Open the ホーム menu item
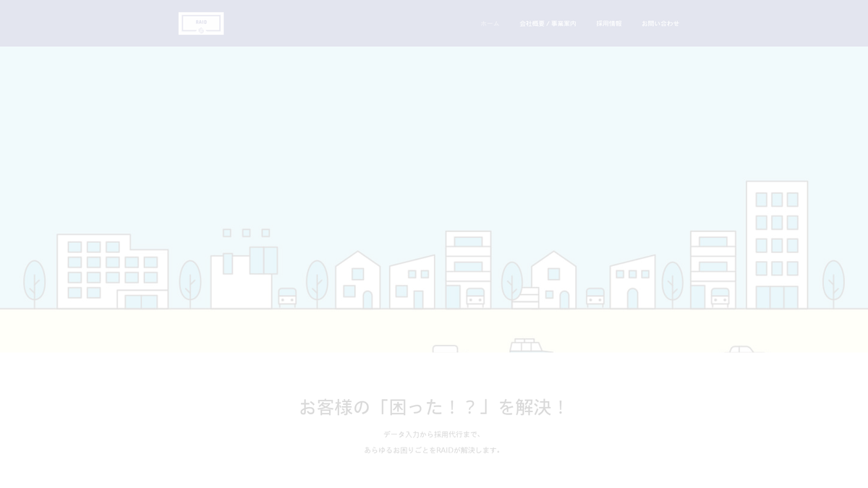This screenshot has width=868, height=488. 490,24
